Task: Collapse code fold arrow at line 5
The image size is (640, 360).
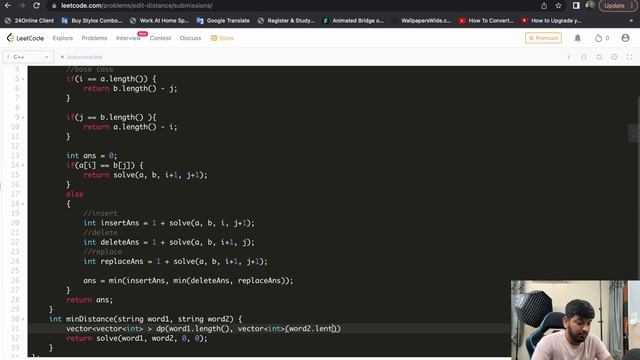Action: pyautogui.click(x=23, y=79)
